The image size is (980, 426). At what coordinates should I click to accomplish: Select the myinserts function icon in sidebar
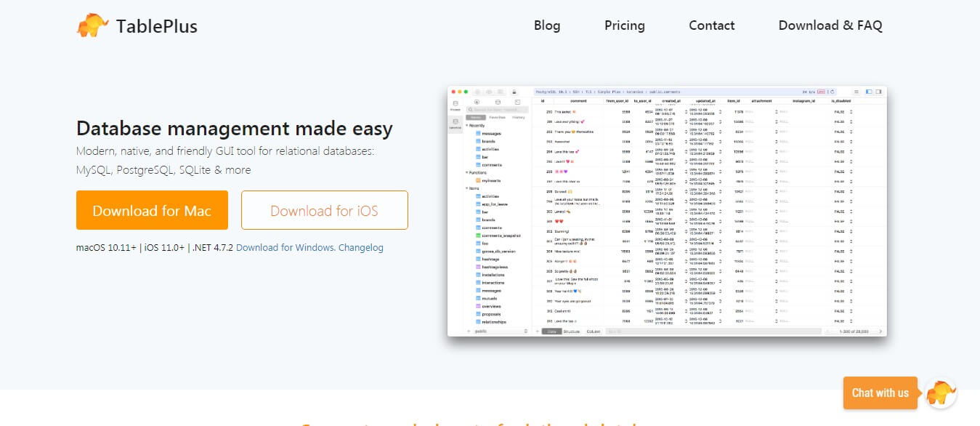(478, 180)
